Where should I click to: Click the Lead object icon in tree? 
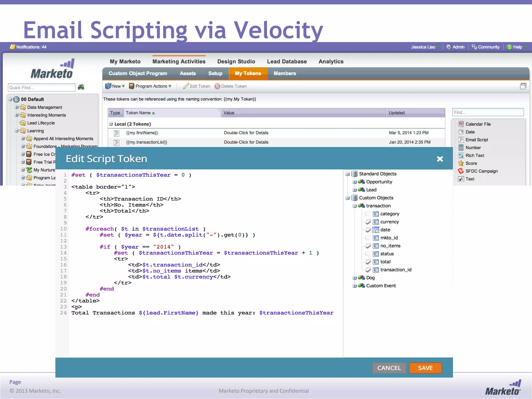tap(361, 190)
